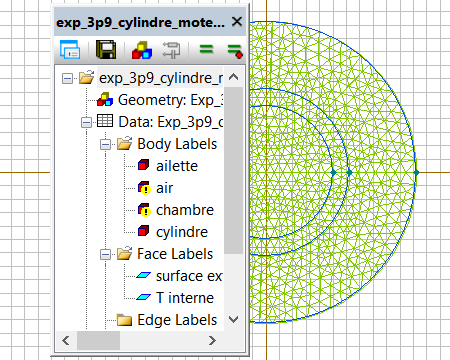Click the cubes icon beside Geometry
This screenshot has height=360, width=450.
tap(105, 99)
